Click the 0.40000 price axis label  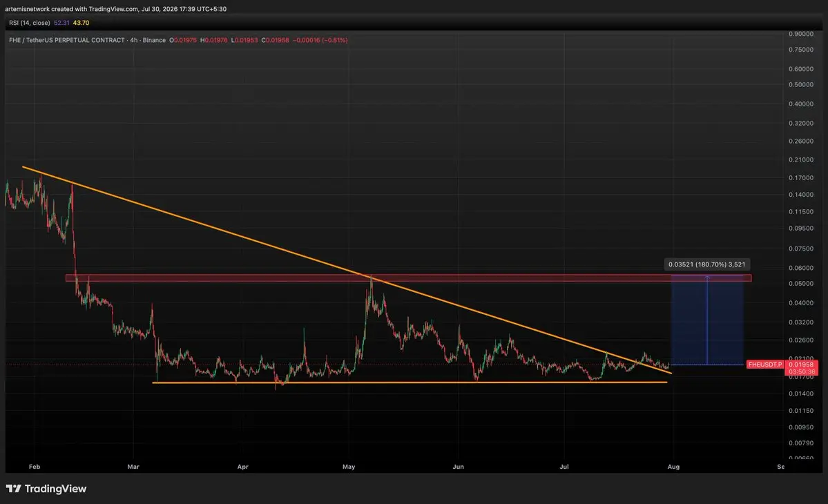(801, 104)
